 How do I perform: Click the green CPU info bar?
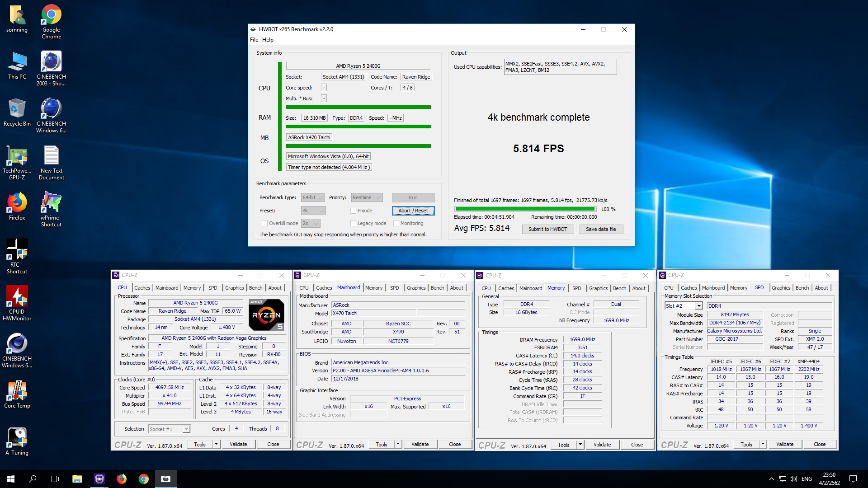(358, 107)
